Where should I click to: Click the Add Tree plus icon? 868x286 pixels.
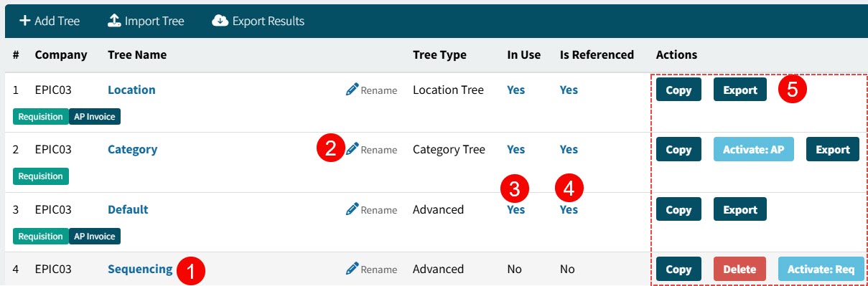[24, 21]
